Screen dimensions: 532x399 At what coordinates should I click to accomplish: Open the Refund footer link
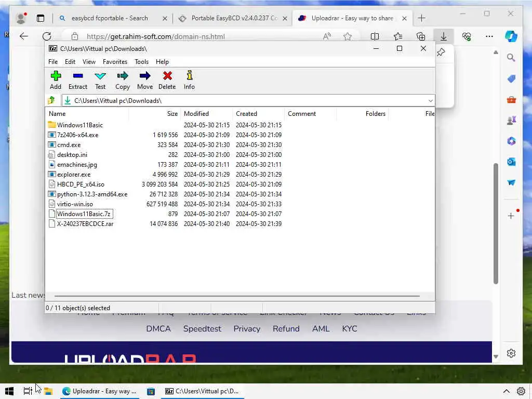pos(286,329)
